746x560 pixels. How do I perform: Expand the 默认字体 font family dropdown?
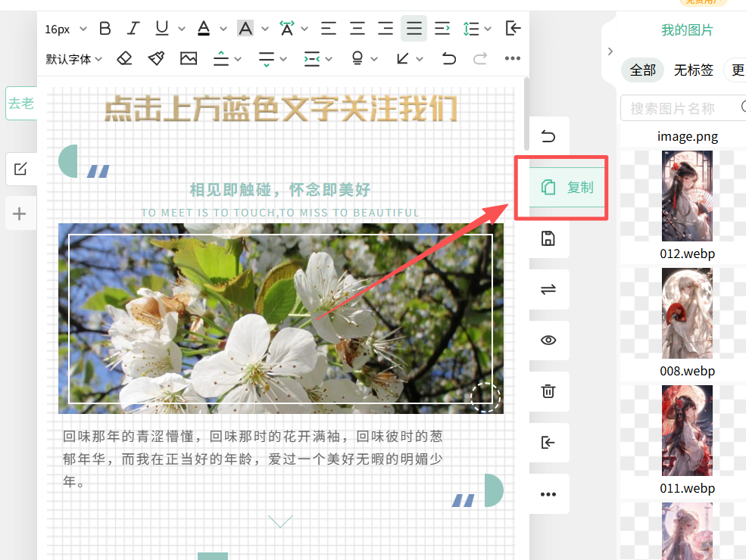[x=73, y=58]
